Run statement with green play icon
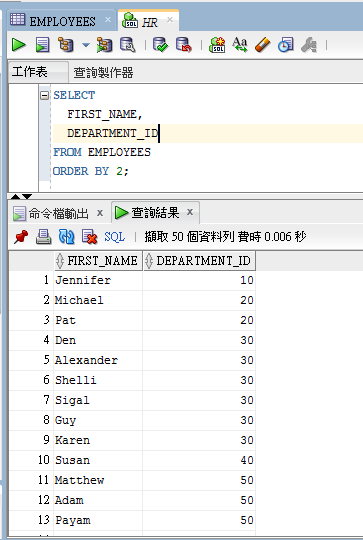This screenshot has height=540, width=363. (x=18, y=45)
